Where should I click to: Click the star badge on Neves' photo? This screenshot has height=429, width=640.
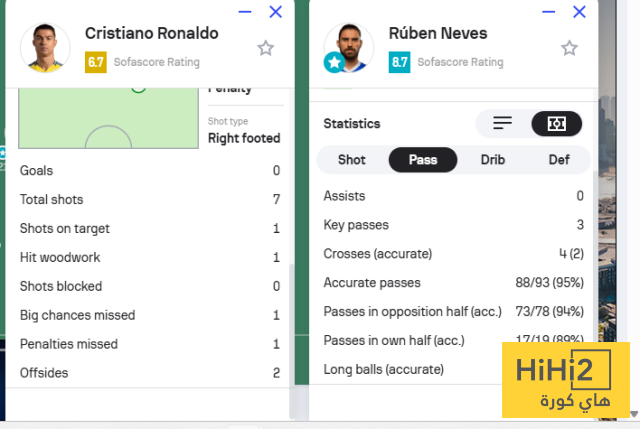[333, 63]
